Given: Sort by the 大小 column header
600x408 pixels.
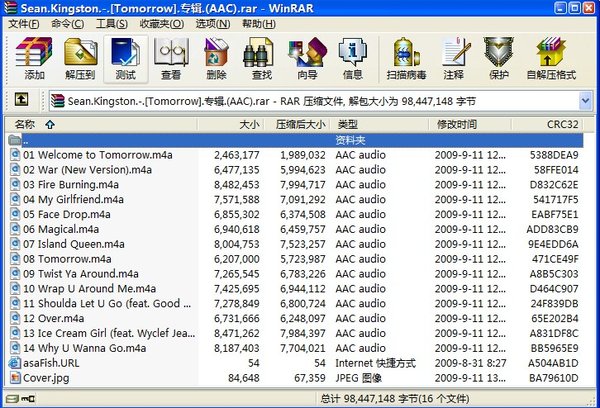Looking at the screenshot, I should click(231, 124).
